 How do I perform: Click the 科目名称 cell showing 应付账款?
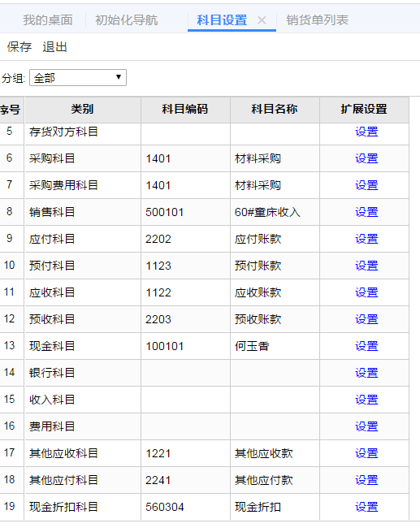[275, 239]
